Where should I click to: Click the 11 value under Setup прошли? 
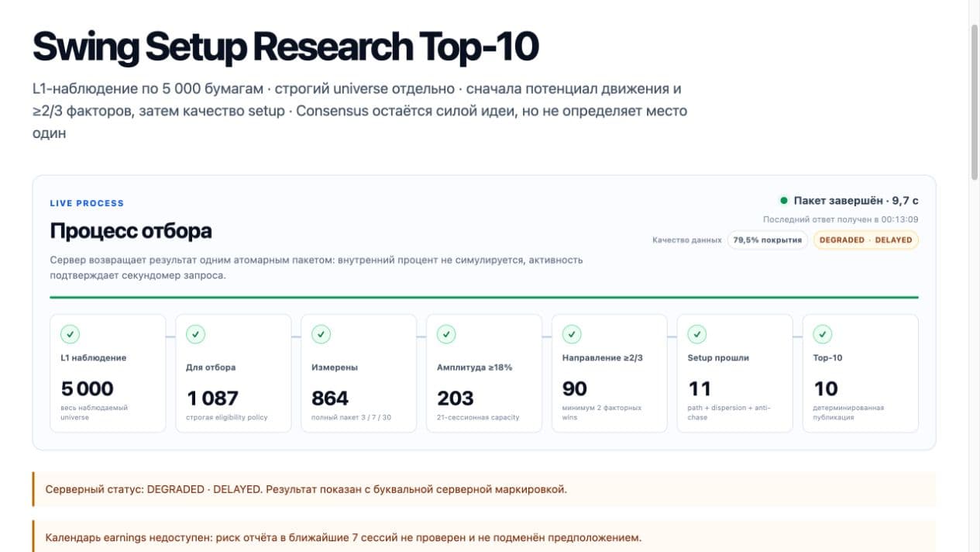pyautogui.click(x=699, y=388)
